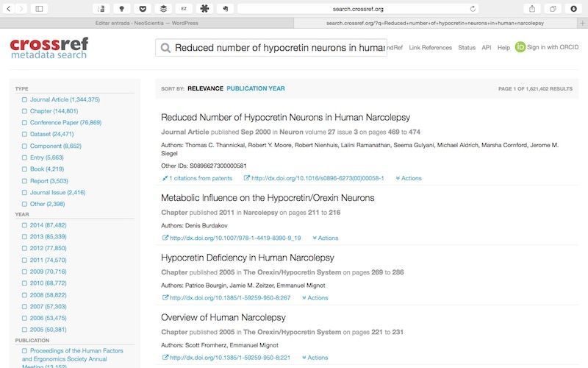588x368 pixels.
Task: Click the Crossref metadata search input field
Action: click(271, 48)
